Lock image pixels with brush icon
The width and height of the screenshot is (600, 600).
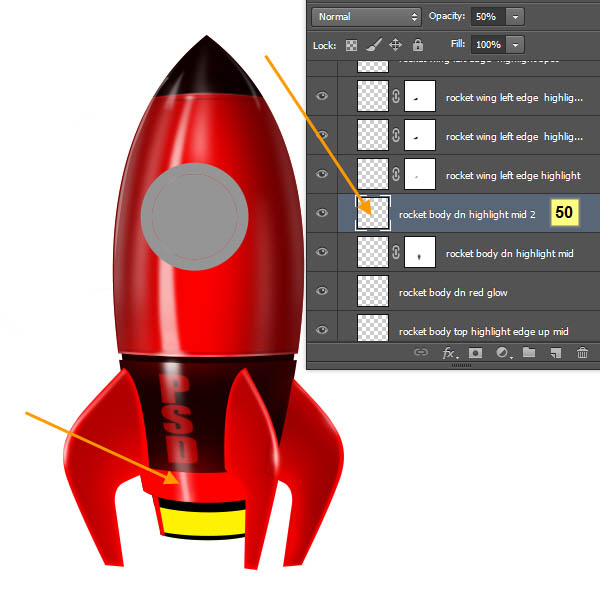373,45
